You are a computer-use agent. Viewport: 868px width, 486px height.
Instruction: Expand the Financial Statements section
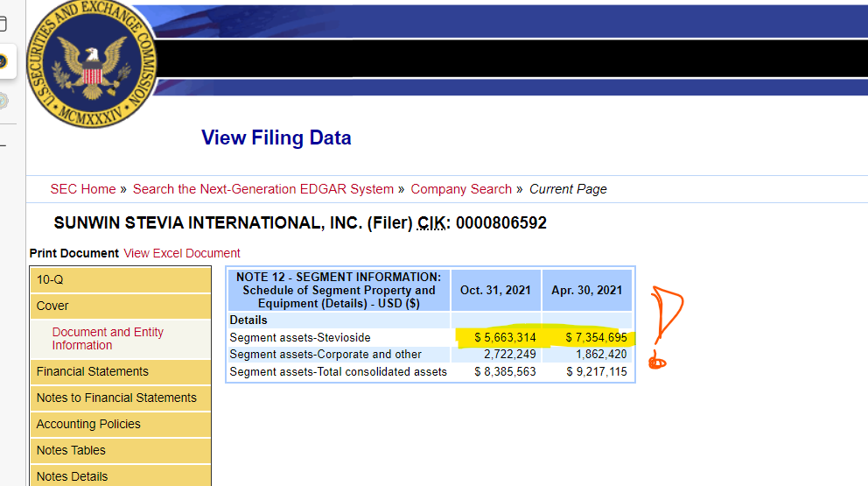pyautogui.click(x=121, y=371)
